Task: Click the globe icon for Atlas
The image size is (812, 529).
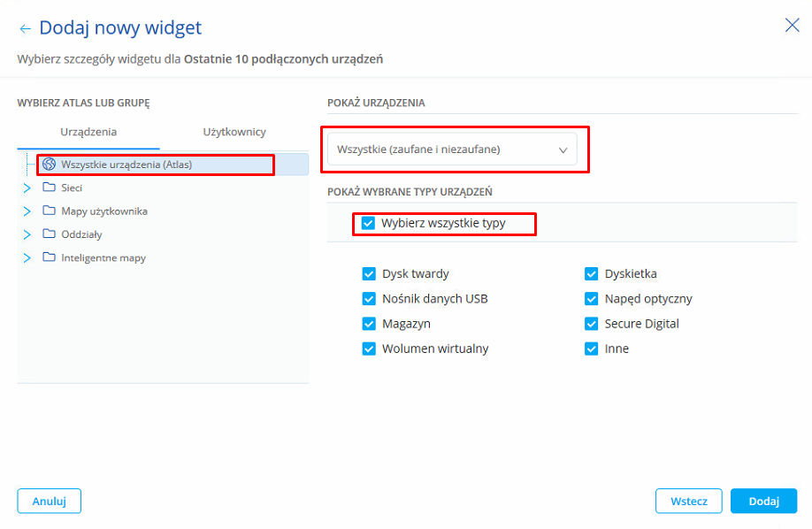Action: click(x=50, y=165)
